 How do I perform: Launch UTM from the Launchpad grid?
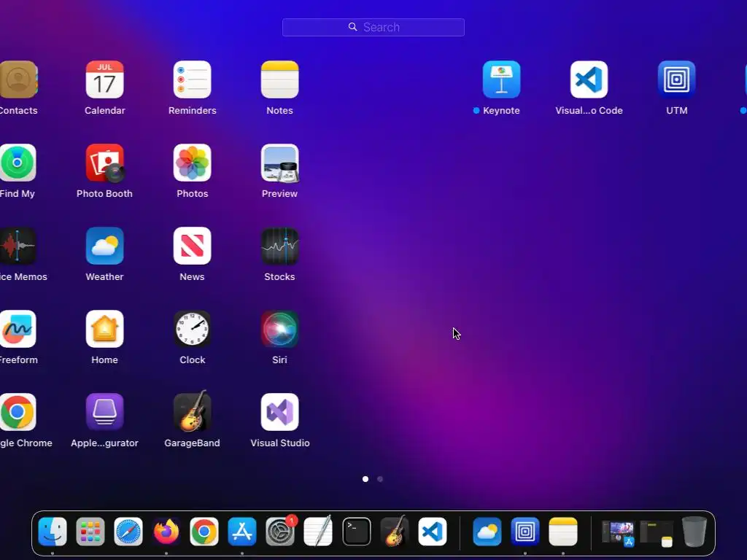[676, 79]
